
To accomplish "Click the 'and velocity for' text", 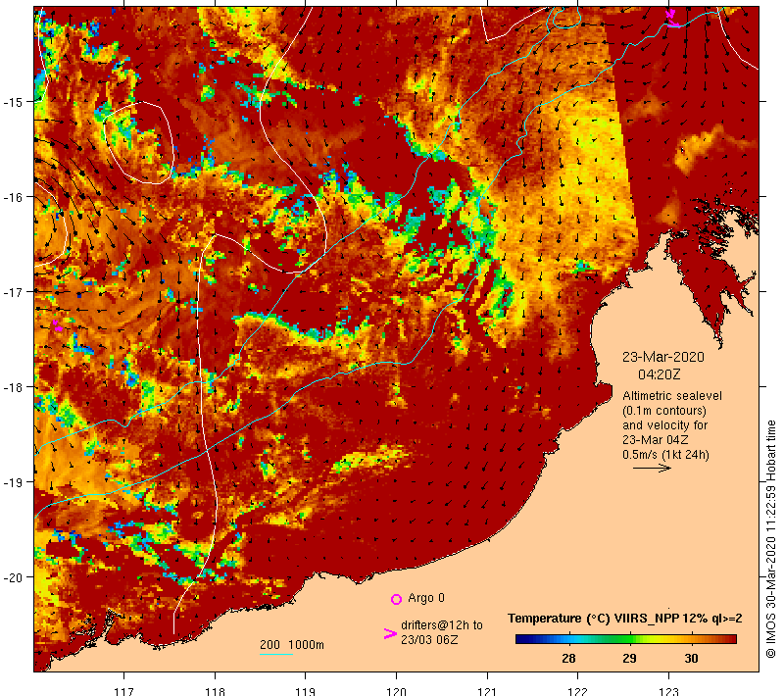I will point(665,425).
